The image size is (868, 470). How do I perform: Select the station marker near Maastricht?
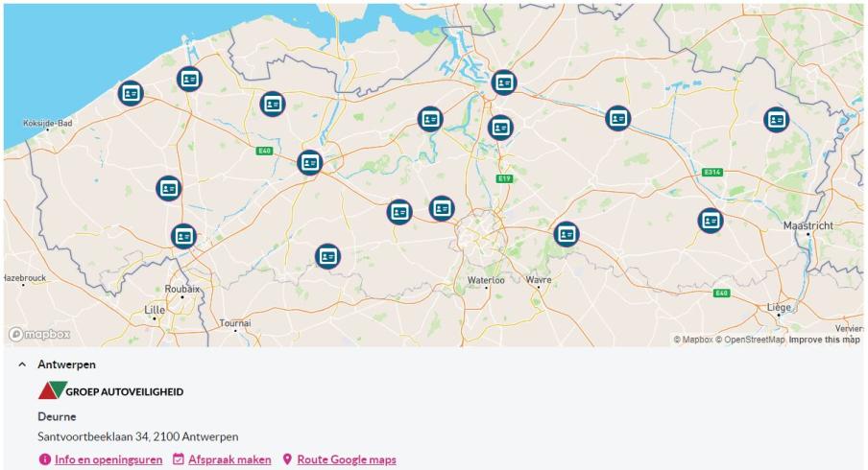(x=711, y=221)
